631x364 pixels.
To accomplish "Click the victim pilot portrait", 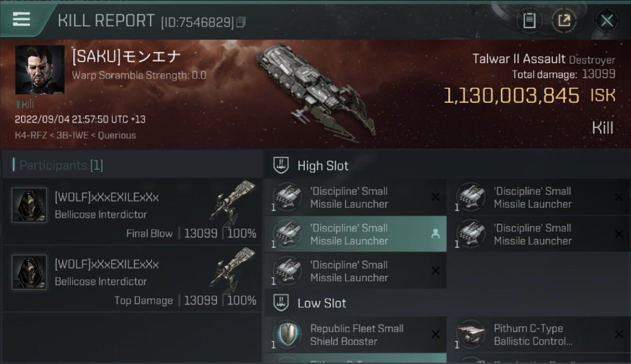I will coord(40,70).
